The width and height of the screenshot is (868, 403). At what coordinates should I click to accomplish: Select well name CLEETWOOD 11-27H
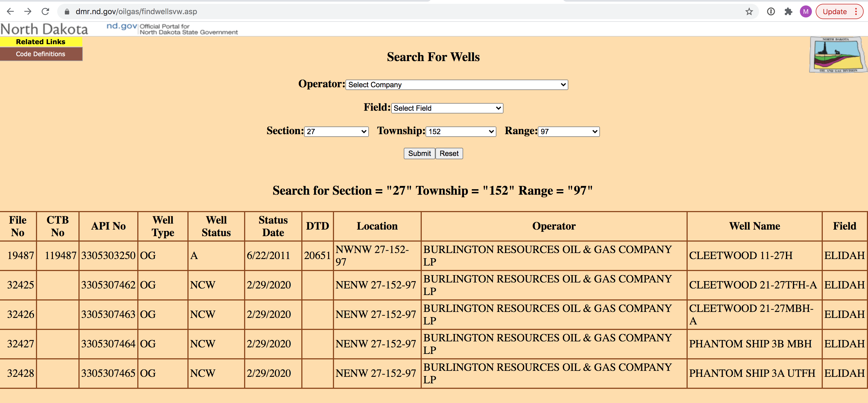pyautogui.click(x=754, y=256)
